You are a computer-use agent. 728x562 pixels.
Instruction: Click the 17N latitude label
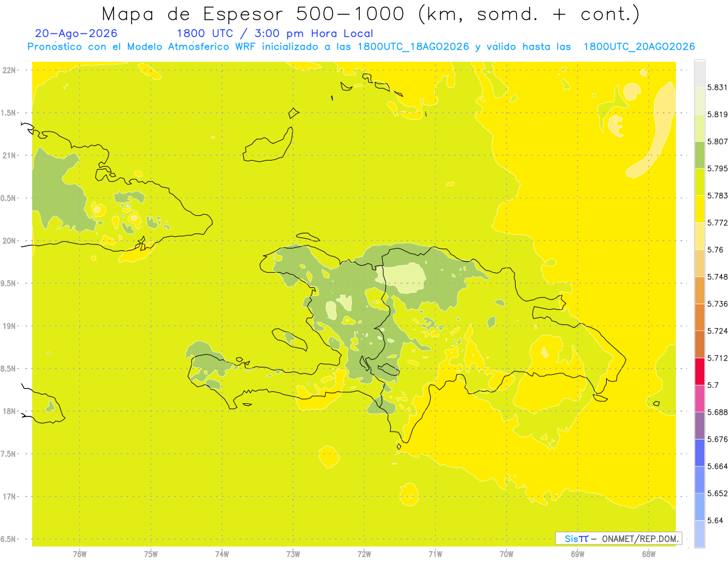point(10,497)
